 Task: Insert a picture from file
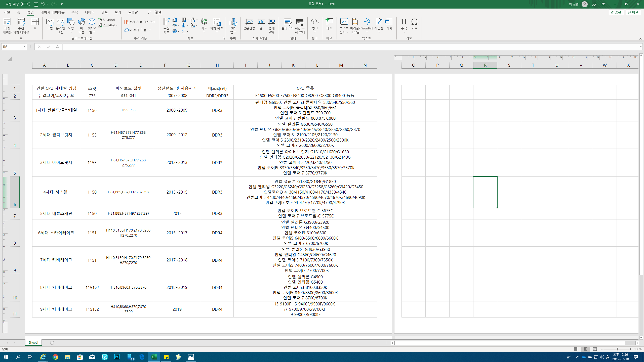click(x=50, y=24)
